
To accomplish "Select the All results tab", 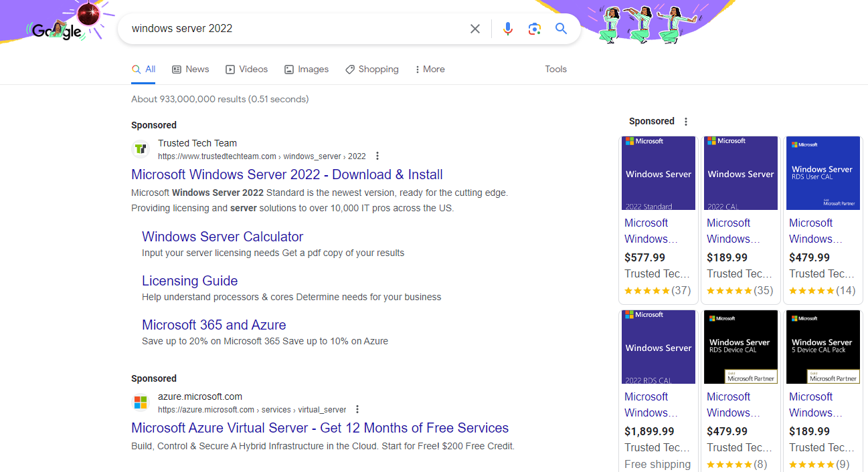I will click(143, 70).
